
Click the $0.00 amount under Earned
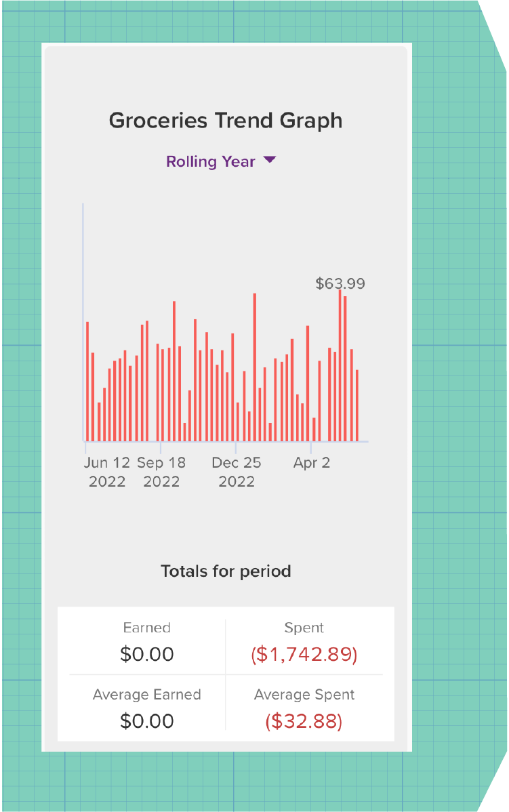coord(147,655)
